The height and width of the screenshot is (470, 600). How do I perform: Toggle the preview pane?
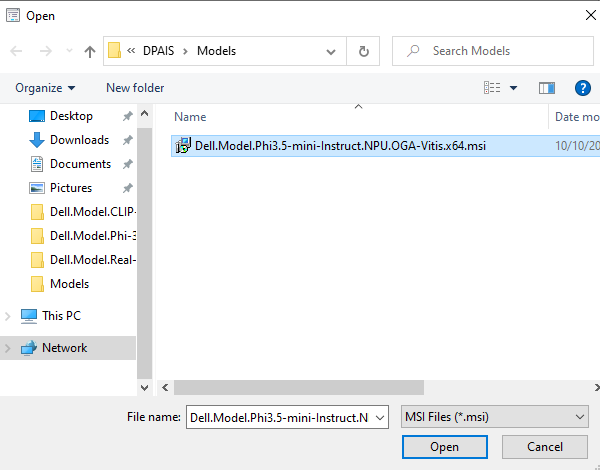click(547, 88)
